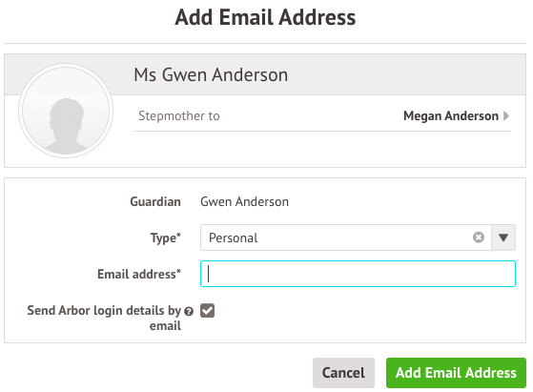Click the Stepmother to relationship label
The height and width of the screenshot is (392, 533).
(179, 116)
